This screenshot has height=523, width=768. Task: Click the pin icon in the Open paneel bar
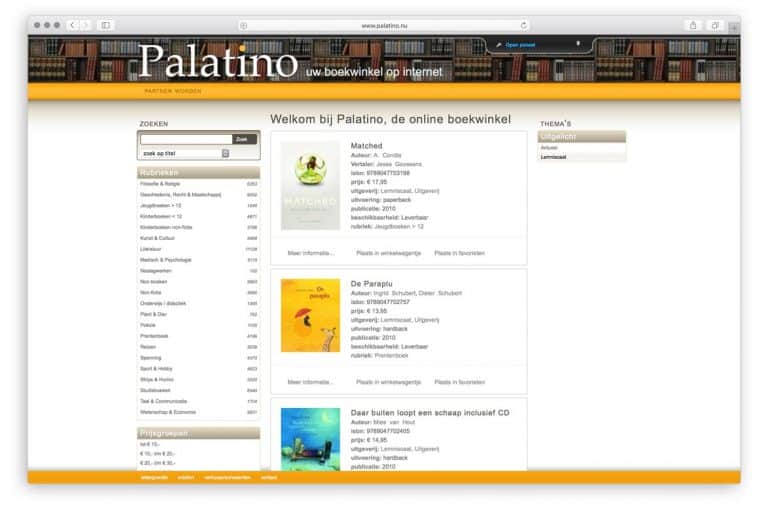[x=578, y=44]
